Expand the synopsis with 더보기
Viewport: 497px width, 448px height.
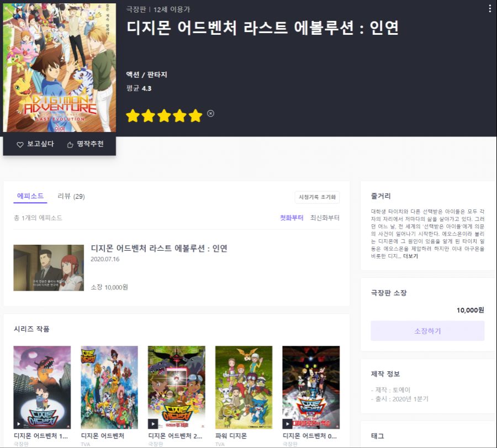coord(410,256)
